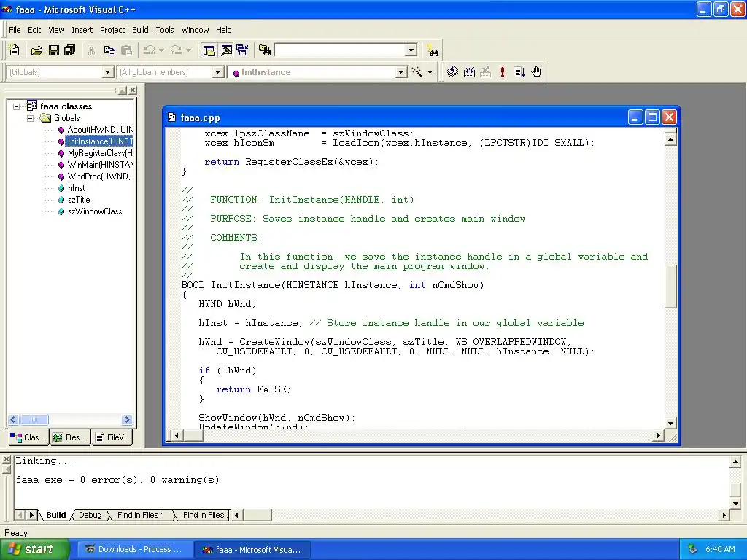The image size is (747, 560).
Task: Click the red exclamation Execute Program icon
Action: coord(502,72)
